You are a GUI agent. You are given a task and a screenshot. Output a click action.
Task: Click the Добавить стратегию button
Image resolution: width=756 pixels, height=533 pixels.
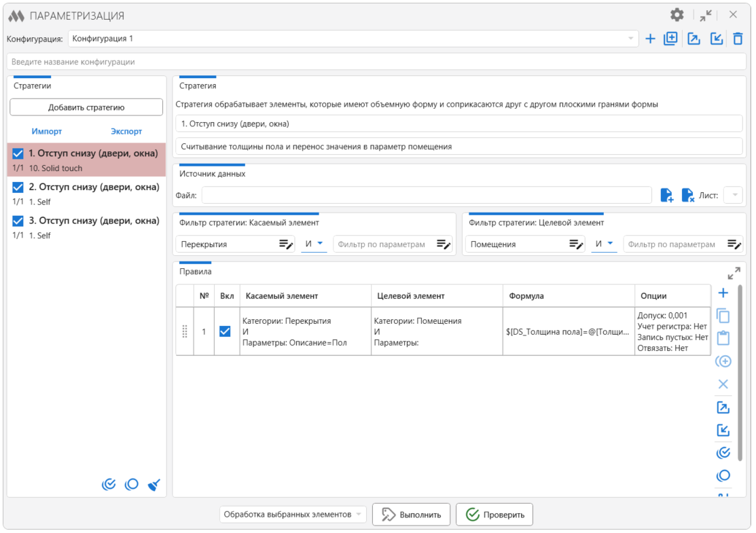[x=86, y=107]
